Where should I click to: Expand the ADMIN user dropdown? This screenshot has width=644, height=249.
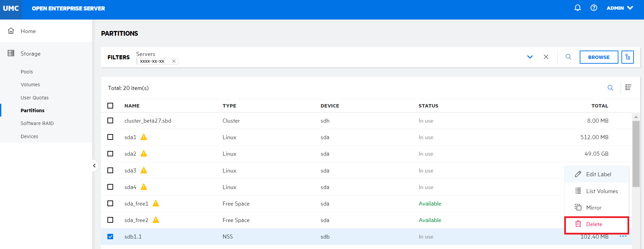(619, 8)
